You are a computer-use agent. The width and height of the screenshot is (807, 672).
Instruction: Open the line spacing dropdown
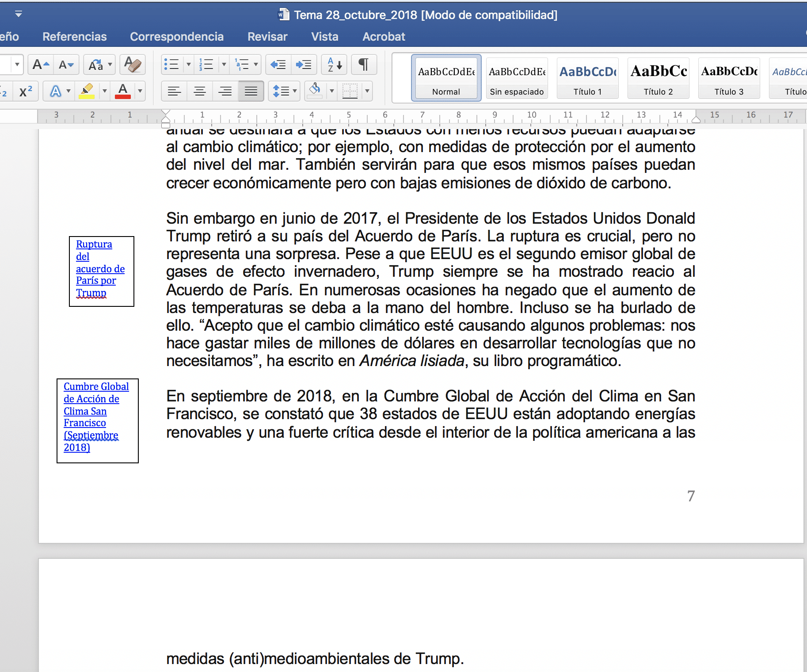tap(284, 91)
